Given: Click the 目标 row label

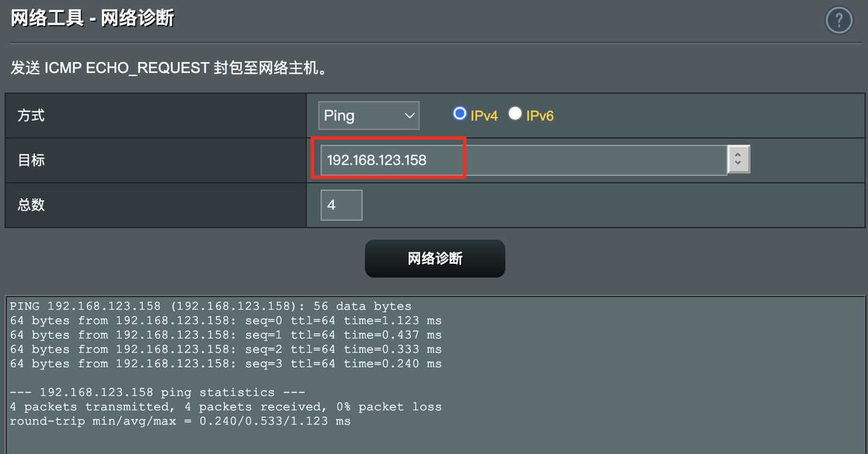Looking at the screenshot, I should click(x=31, y=160).
